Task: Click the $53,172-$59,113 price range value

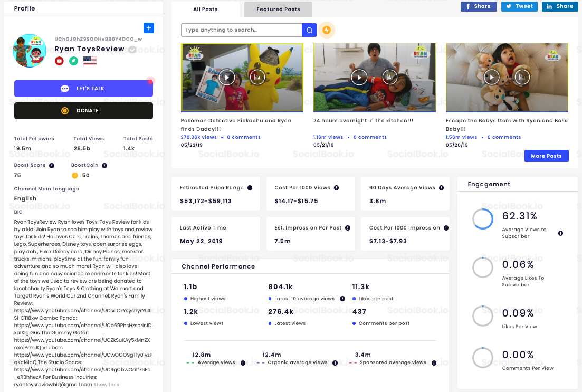Action: (206, 201)
